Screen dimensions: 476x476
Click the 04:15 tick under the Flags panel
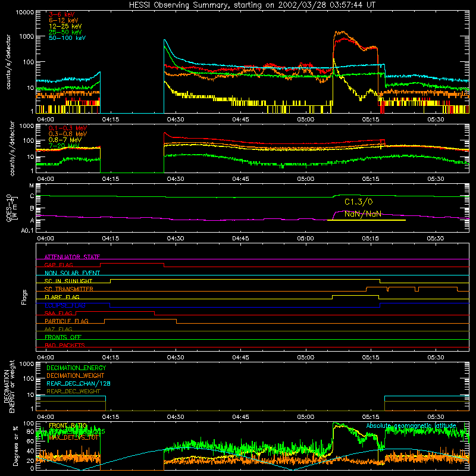(x=111, y=358)
